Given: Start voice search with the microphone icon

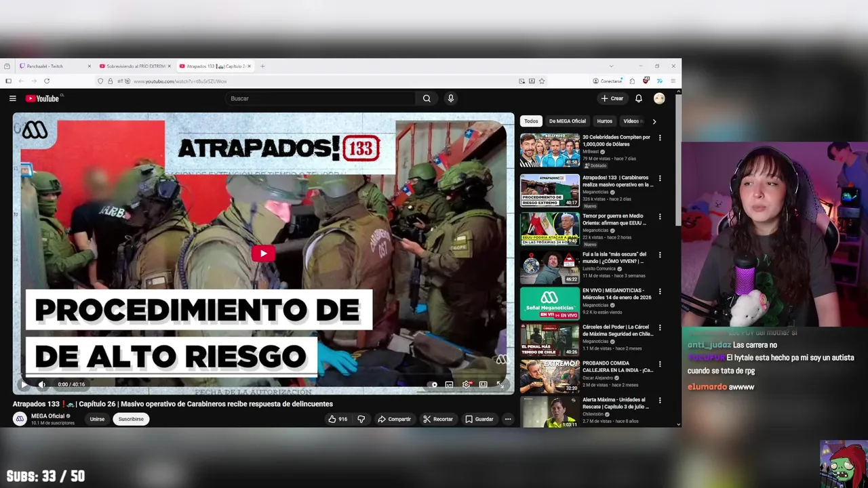Looking at the screenshot, I should 450,98.
